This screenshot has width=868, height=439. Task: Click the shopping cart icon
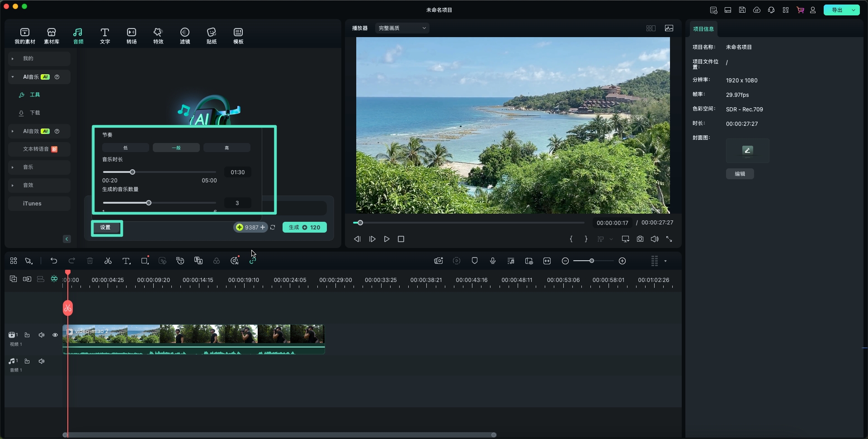click(800, 10)
